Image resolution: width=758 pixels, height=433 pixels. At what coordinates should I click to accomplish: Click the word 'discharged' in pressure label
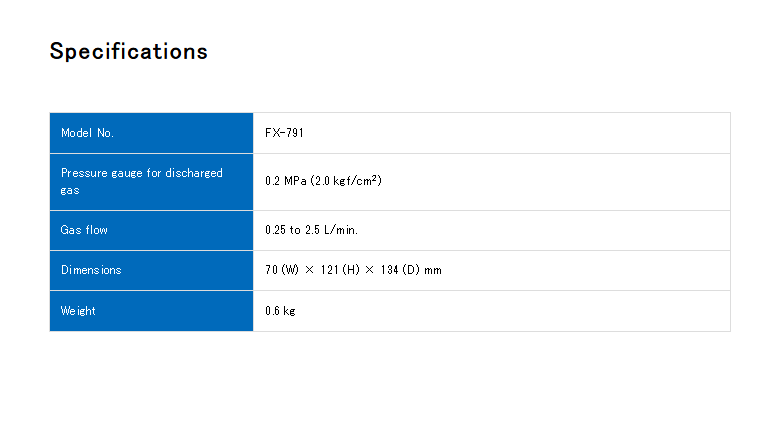tap(194, 173)
